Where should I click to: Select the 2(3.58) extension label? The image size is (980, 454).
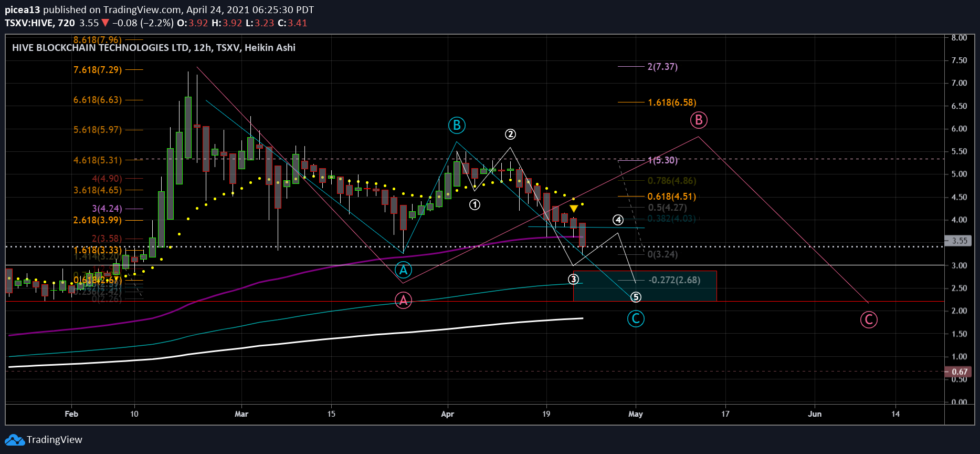[x=107, y=239]
